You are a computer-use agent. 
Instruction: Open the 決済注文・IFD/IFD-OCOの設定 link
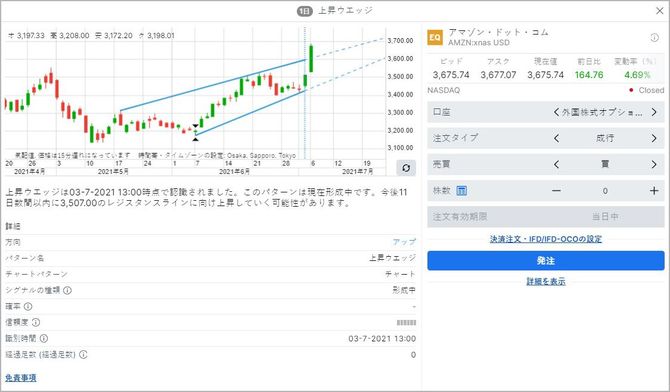point(546,239)
